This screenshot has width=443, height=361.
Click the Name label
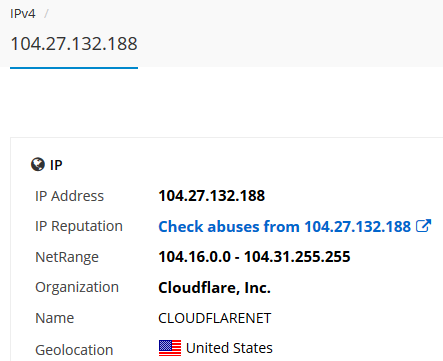(55, 318)
